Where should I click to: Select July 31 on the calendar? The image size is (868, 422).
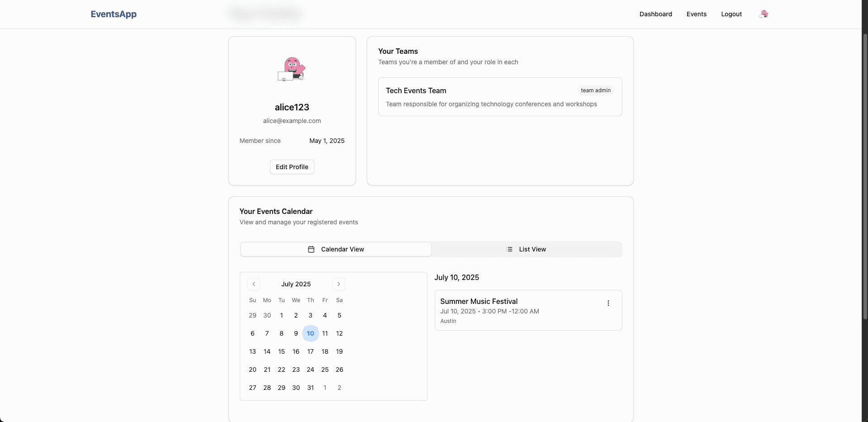(x=310, y=388)
